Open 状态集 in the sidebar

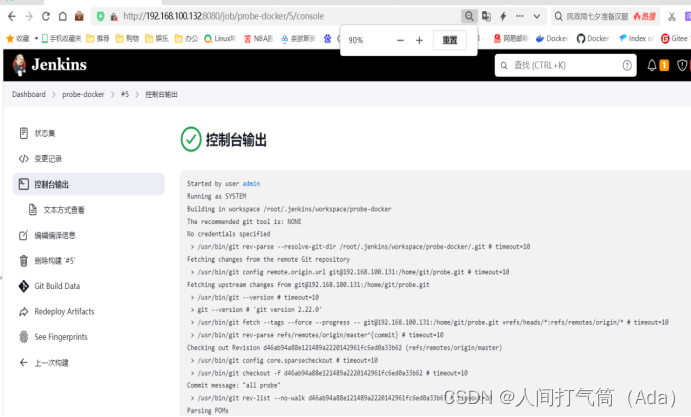point(89,133)
